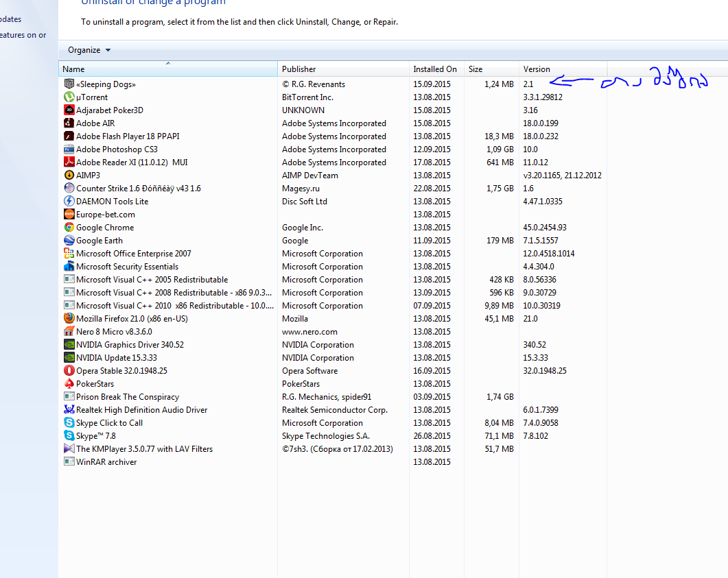Open the Organize dropdown menu
728x578 pixels.
(89, 50)
